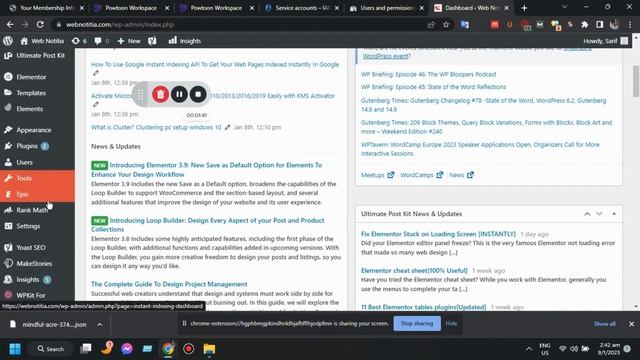The image size is (640, 360).
Task: Open Gutenberg Changelog #78 link
Action: pos(483,104)
